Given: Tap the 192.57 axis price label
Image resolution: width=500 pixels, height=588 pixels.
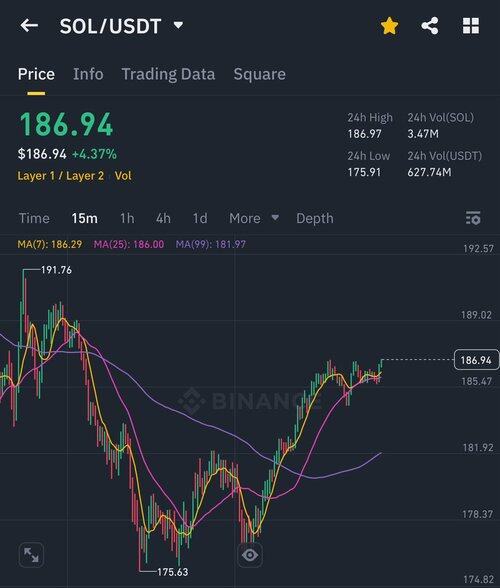Looking at the screenshot, I should tap(479, 249).
